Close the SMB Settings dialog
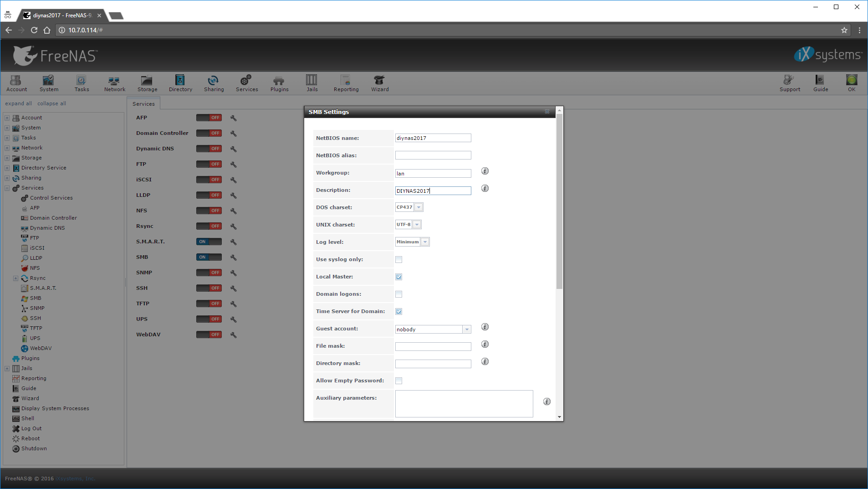868x489 pixels. pos(547,112)
